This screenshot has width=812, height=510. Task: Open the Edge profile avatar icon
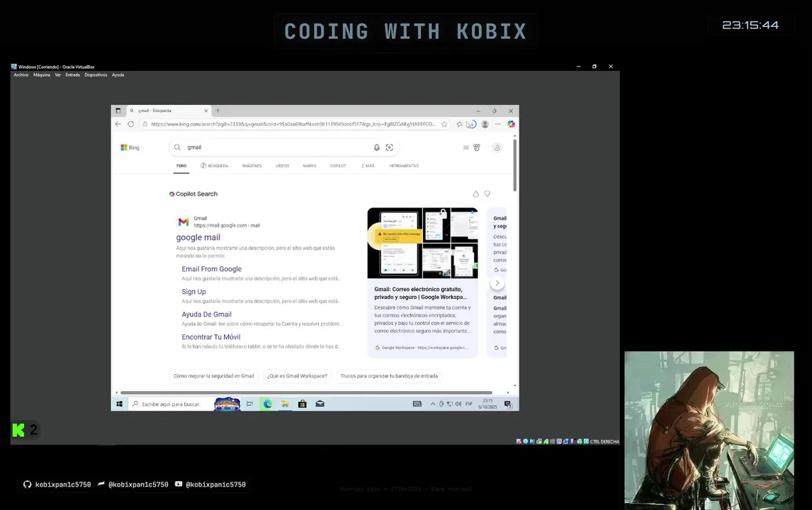[485, 124]
